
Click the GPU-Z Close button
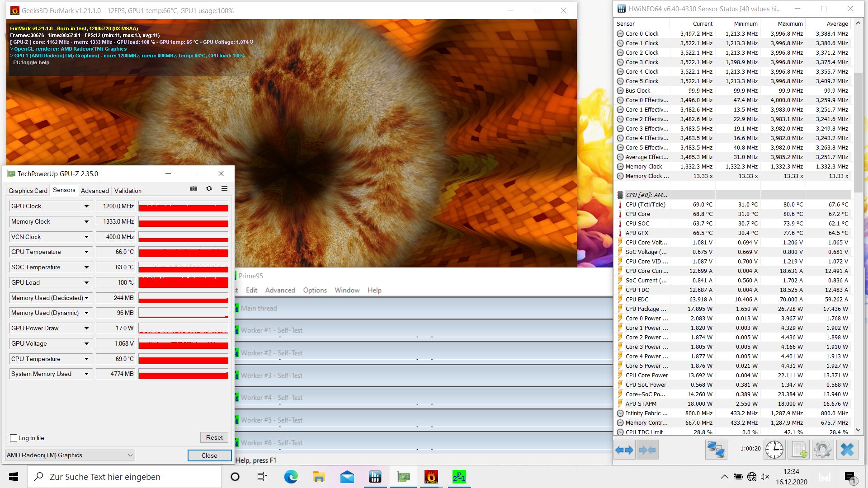(x=209, y=455)
